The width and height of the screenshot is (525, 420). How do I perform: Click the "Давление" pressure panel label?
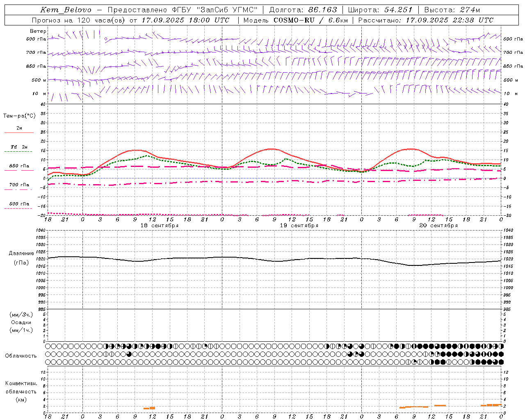click(x=21, y=253)
